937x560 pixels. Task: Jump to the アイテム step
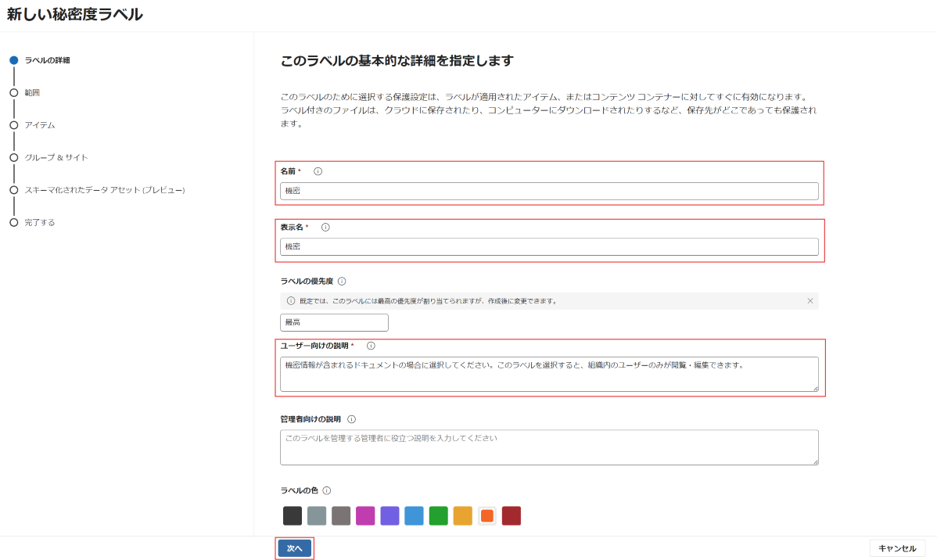pos(39,125)
